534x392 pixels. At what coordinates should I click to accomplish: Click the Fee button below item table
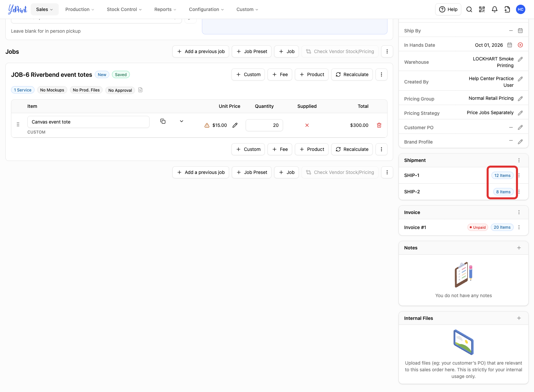pyautogui.click(x=280, y=149)
